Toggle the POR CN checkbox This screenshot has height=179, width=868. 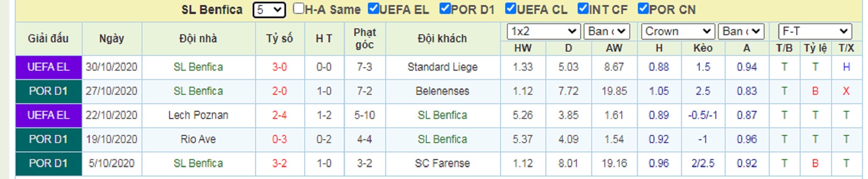[x=643, y=8]
